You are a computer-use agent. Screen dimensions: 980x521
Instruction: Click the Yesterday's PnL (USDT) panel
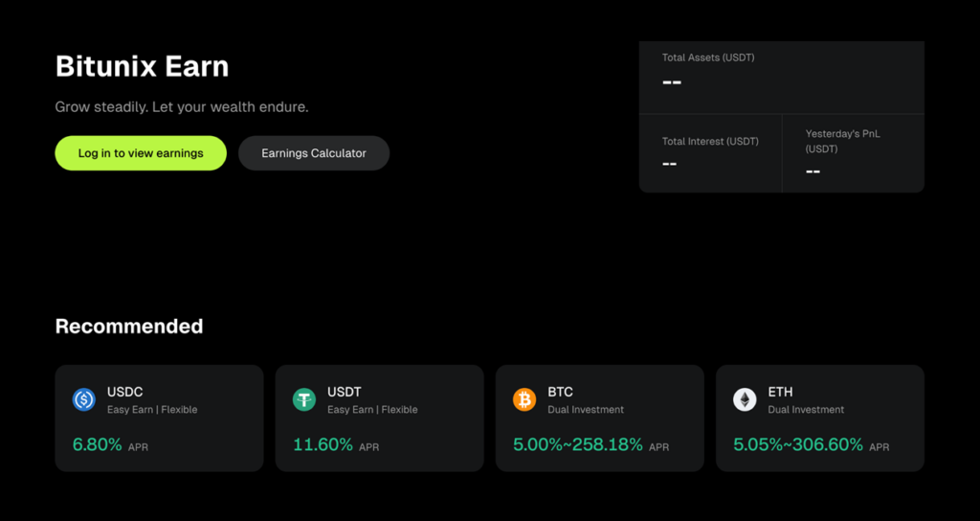(853, 153)
